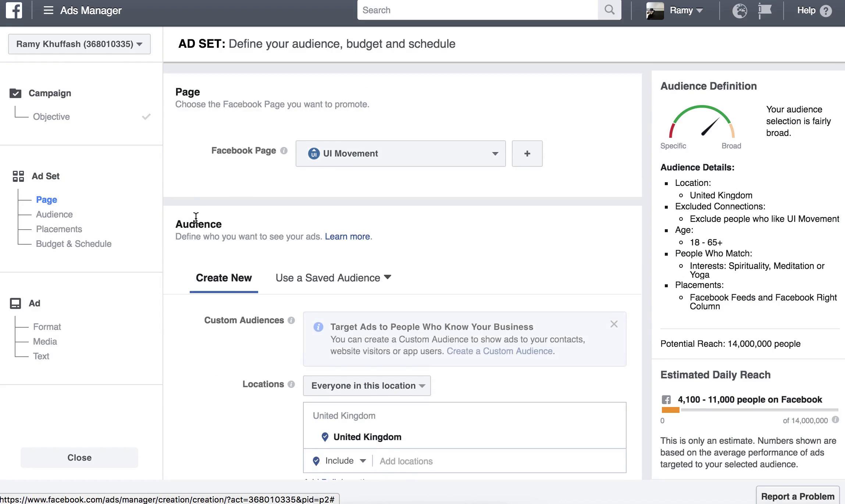
Task: Click the Learn more link
Action: point(347,237)
